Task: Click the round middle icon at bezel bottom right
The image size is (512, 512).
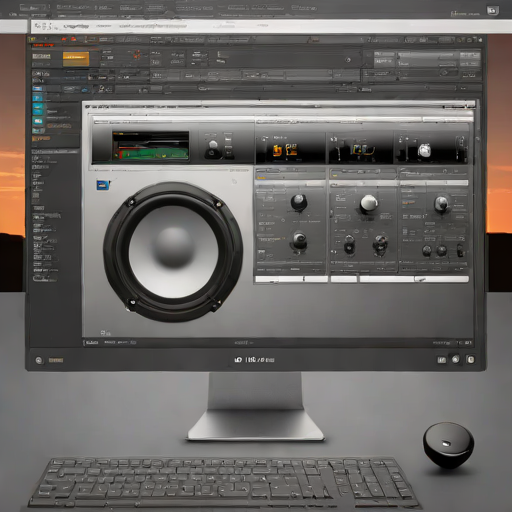Action: coord(456,359)
